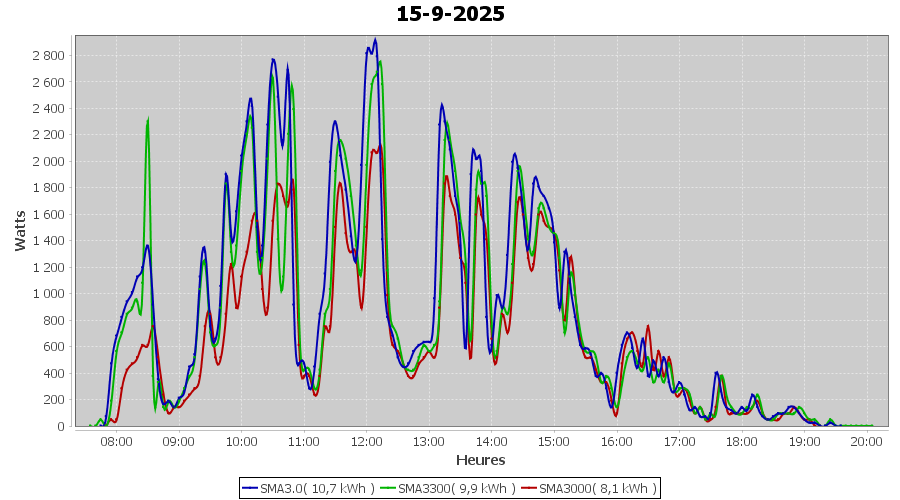Click the 13:00 x-axis tick label

429,442
